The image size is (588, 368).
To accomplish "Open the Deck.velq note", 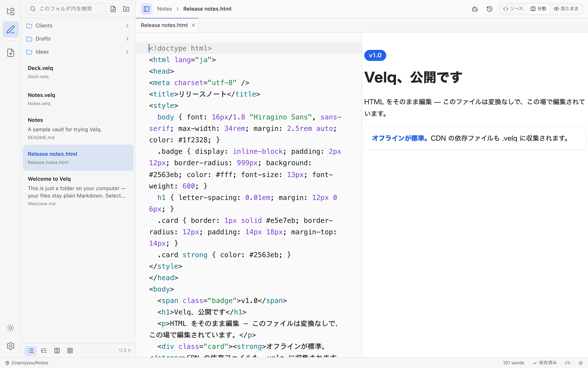I will 78,72.
